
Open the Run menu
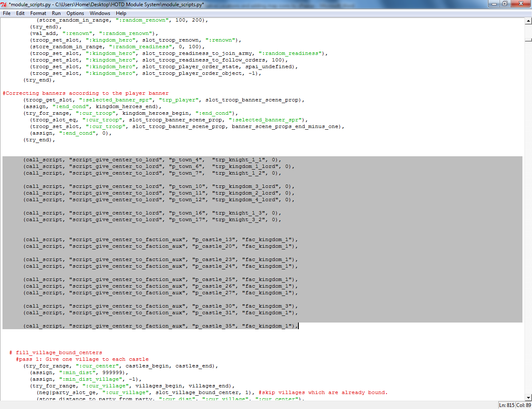click(x=56, y=13)
